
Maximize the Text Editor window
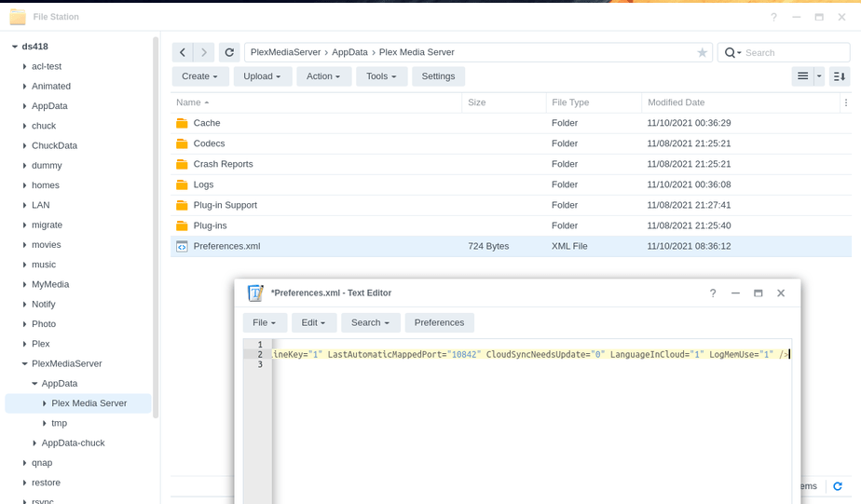758,293
